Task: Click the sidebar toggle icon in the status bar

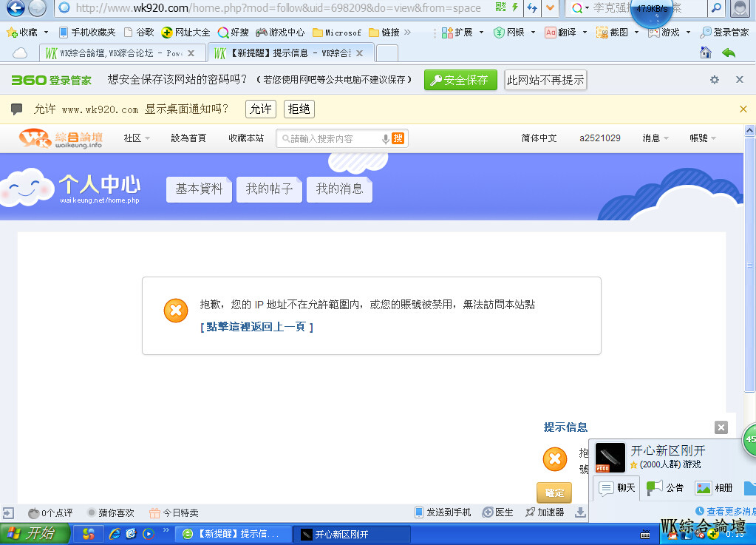Action: [x=8, y=512]
